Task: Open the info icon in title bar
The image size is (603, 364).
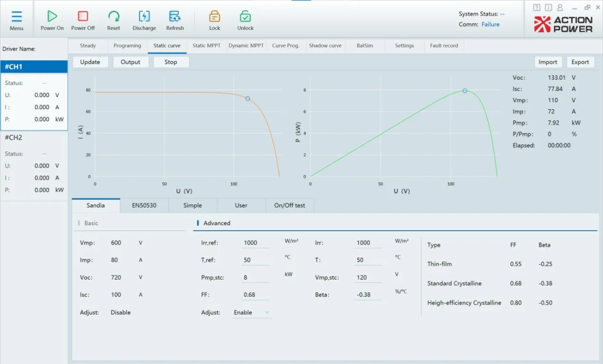Action: pyautogui.click(x=548, y=7)
